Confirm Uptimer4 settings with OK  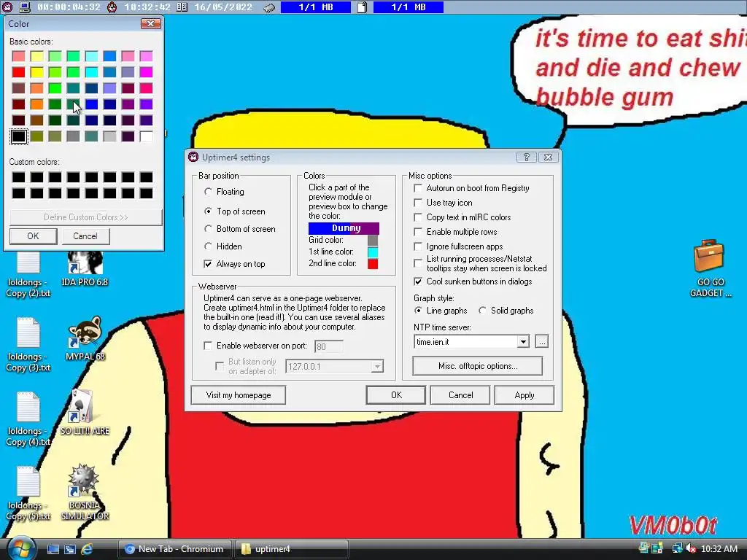[x=396, y=394]
